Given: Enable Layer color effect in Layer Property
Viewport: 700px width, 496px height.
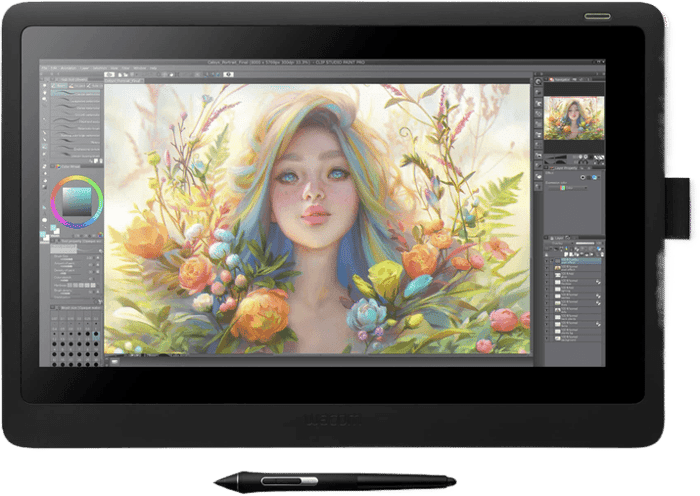Looking at the screenshot, I should [595, 177].
